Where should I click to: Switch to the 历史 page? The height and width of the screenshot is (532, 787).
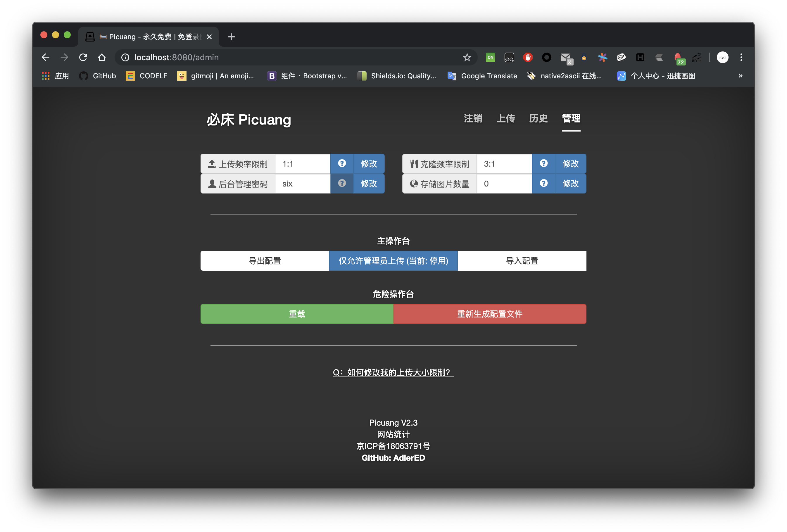[x=538, y=118]
